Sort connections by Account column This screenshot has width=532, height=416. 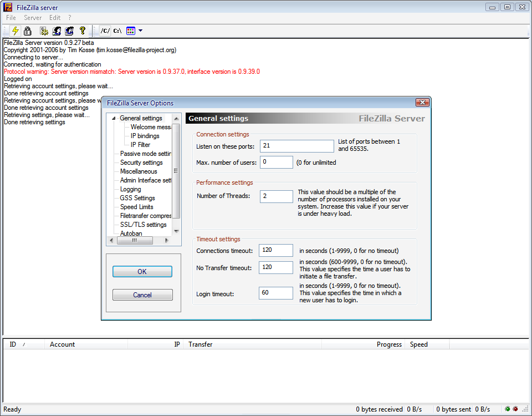coord(86,344)
